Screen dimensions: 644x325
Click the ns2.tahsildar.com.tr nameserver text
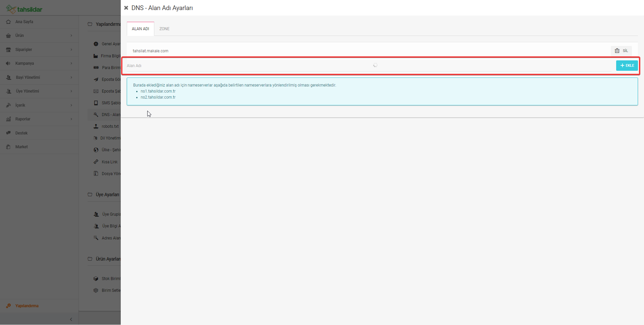[x=158, y=97]
